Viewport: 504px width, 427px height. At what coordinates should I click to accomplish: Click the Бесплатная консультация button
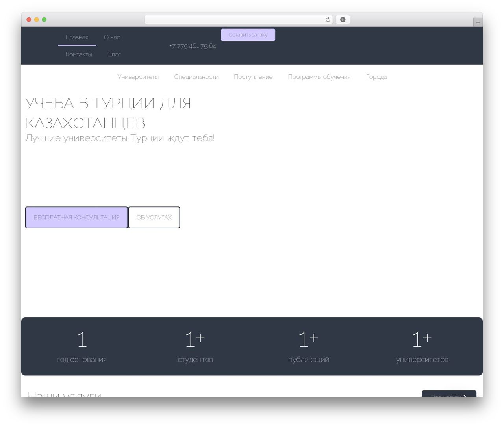click(x=76, y=217)
